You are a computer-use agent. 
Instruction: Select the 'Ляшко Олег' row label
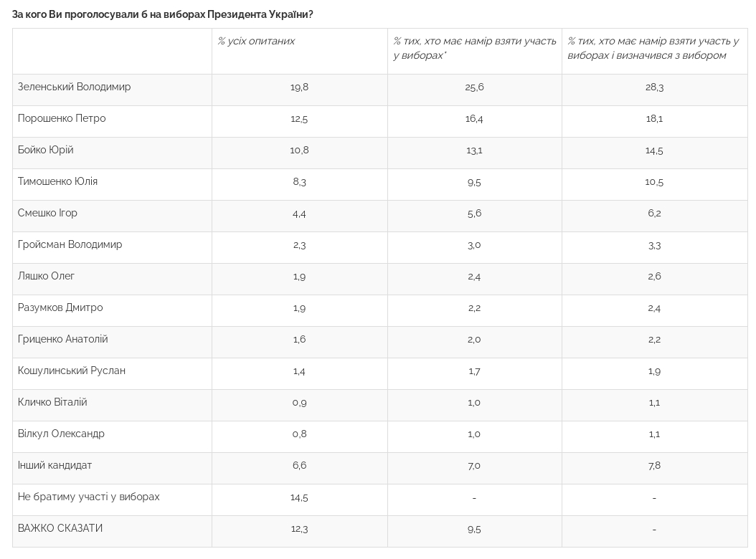point(47,276)
